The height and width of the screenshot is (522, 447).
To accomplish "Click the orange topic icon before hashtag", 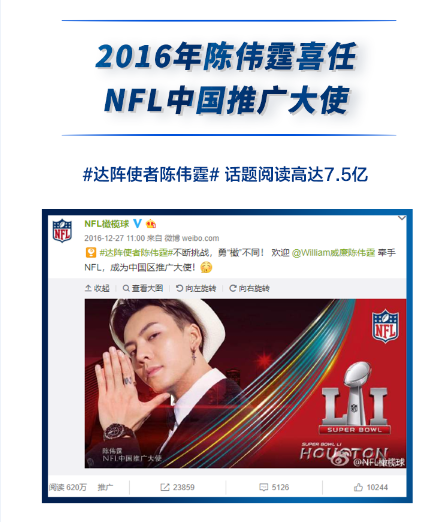I will point(91,253).
